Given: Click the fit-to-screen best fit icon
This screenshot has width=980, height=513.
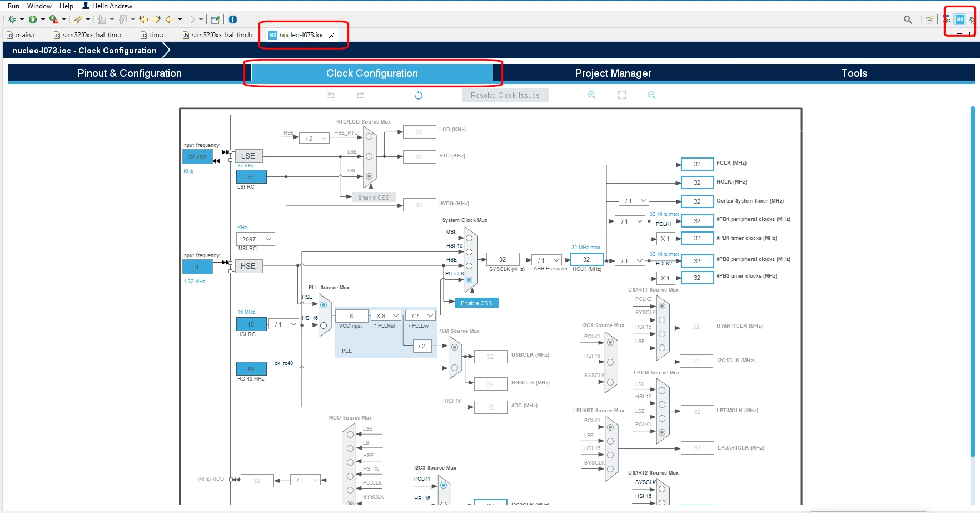Looking at the screenshot, I should pos(622,95).
